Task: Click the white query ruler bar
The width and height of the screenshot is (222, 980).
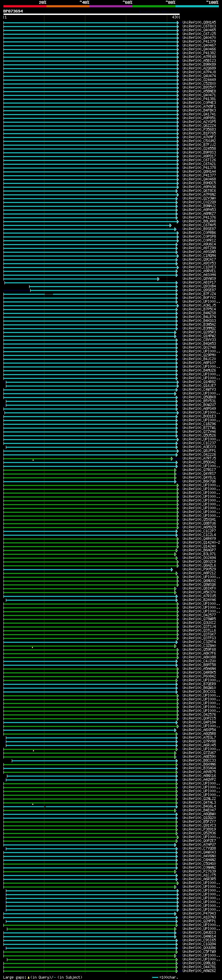Action: 92,15
